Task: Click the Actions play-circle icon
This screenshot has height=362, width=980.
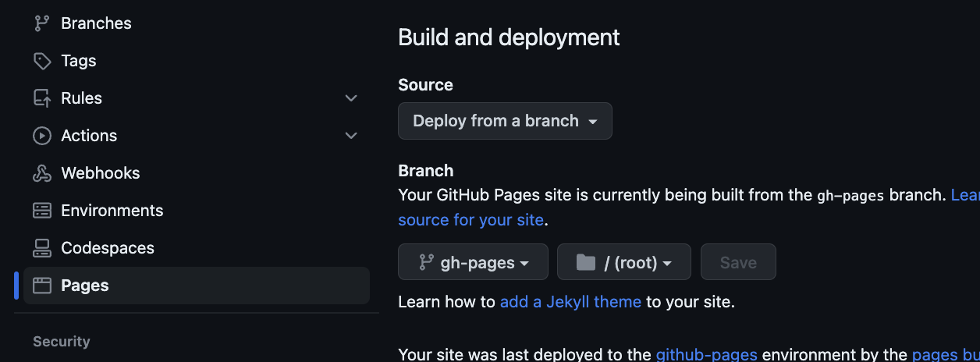Action: [41, 136]
